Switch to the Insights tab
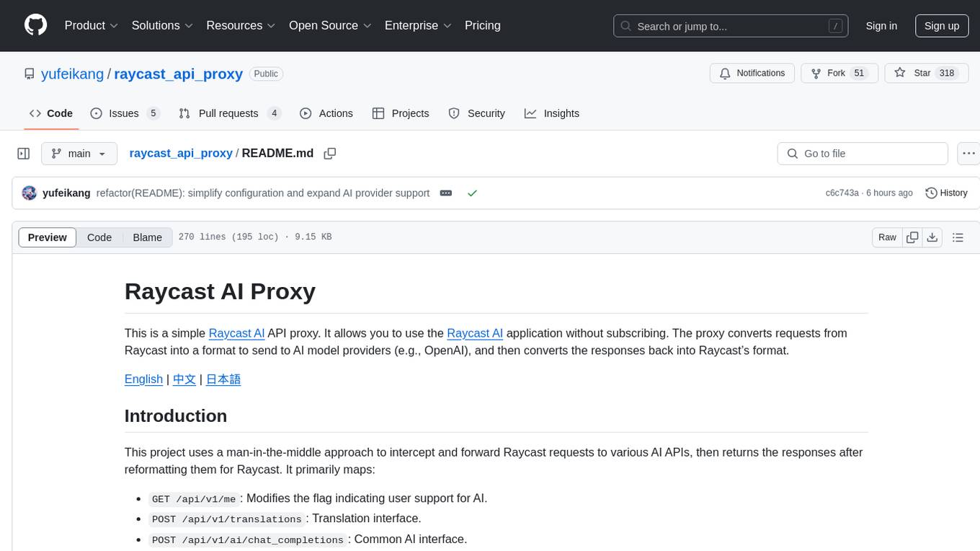The width and height of the screenshot is (980, 551). [x=552, y=113]
